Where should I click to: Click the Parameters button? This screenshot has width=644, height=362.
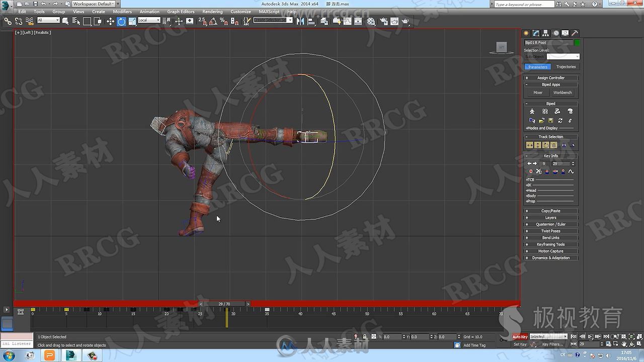(538, 67)
